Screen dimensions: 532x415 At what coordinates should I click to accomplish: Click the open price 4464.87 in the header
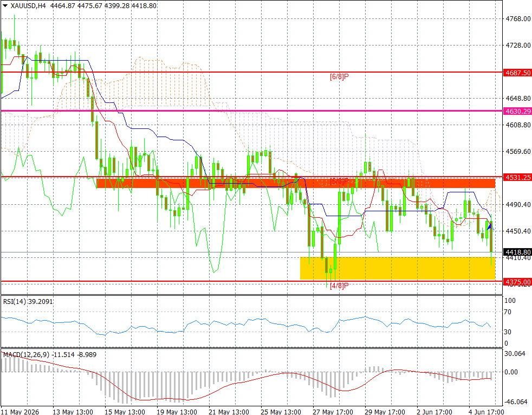point(62,6)
